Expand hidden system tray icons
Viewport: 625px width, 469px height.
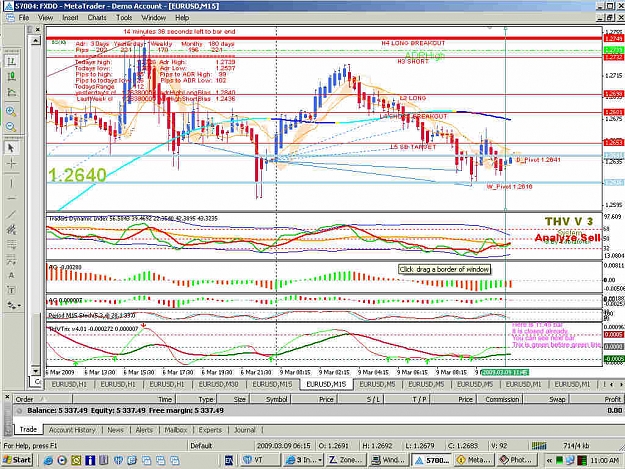coord(549,461)
